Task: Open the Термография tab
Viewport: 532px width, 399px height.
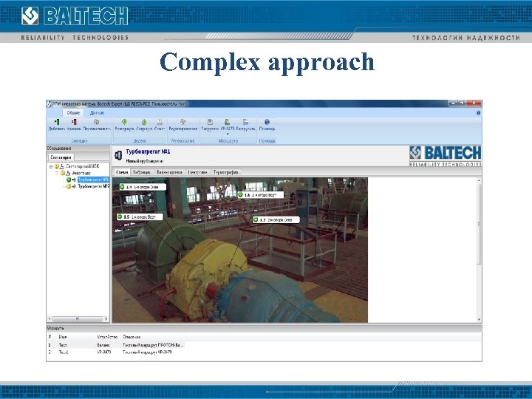Action: tap(225, 172)
